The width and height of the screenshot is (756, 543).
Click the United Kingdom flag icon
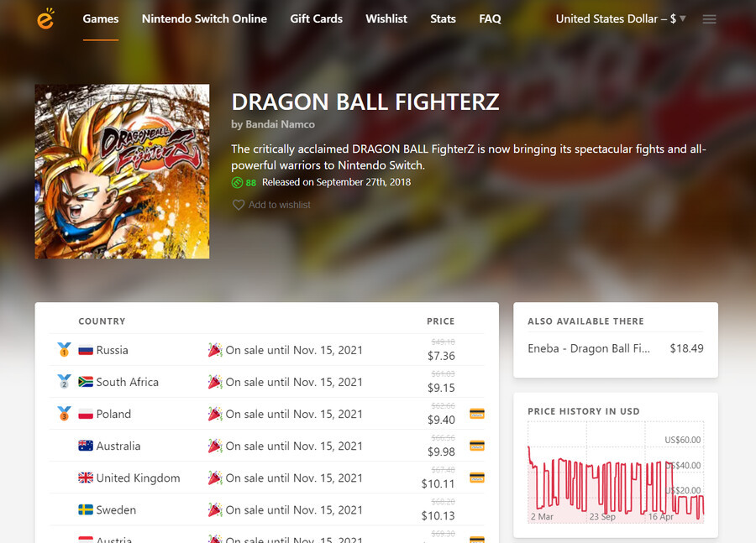point(86,478)
